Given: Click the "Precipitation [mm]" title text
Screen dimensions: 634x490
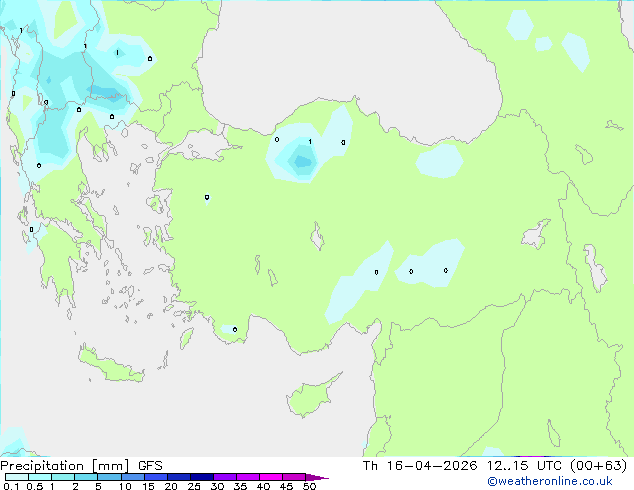Looking at the screenshot, I should pyautogui.click(x=65, y=466).
